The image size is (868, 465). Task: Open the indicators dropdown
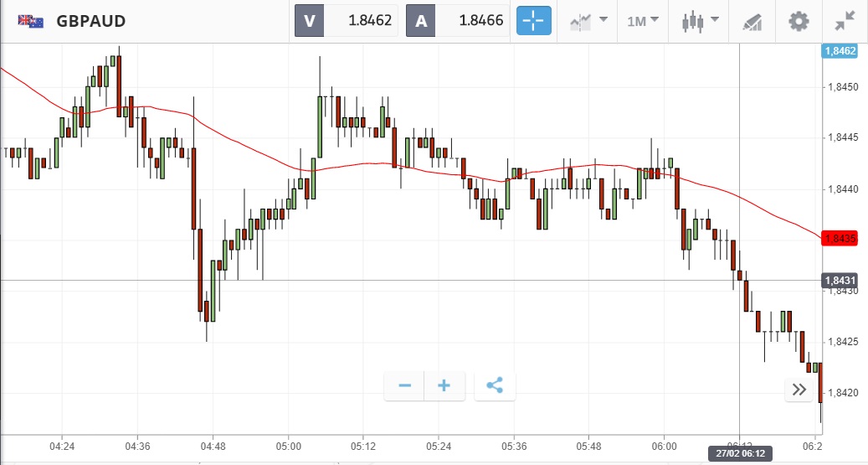(588, 21)
